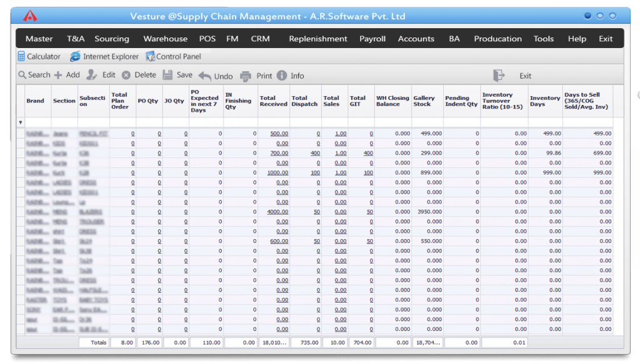Click the Exit door icon in toolbar

pyautogui.click(x=499, y=76)
